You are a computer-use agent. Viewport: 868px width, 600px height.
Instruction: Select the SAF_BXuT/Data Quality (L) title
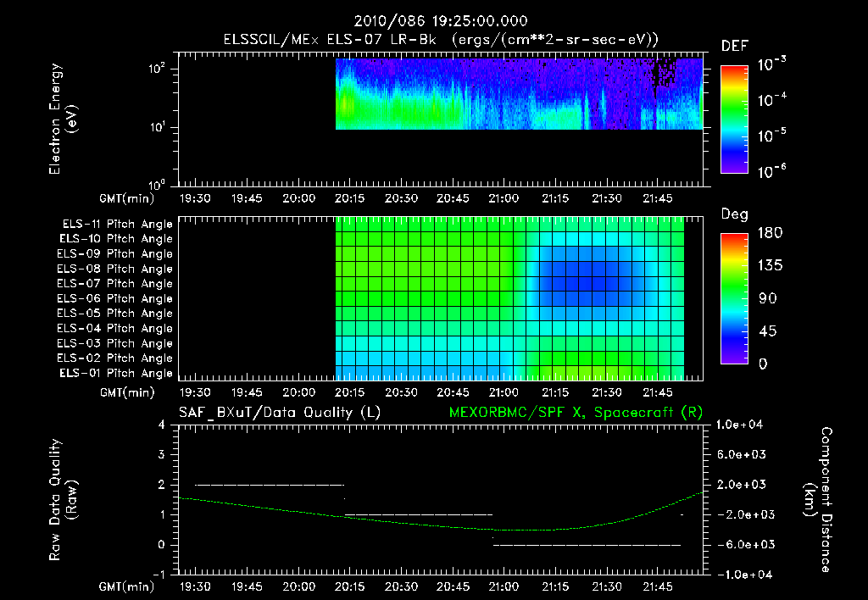pyautogui.click(x=280, y=413)
